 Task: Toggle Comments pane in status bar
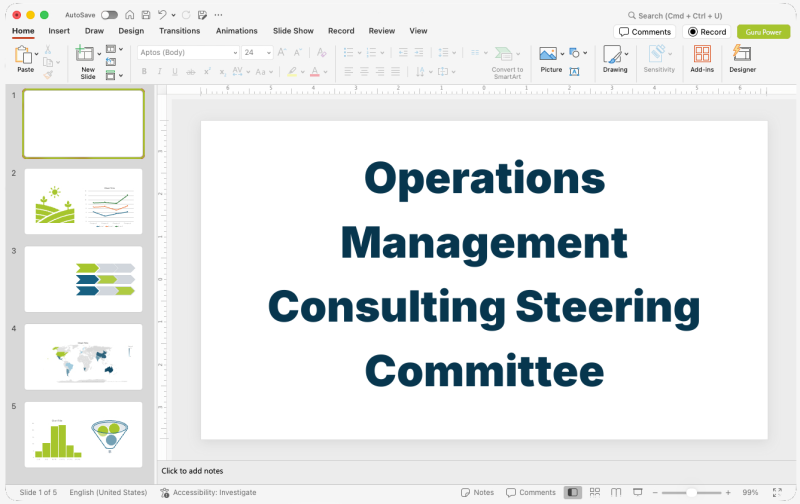click(531, 492)
